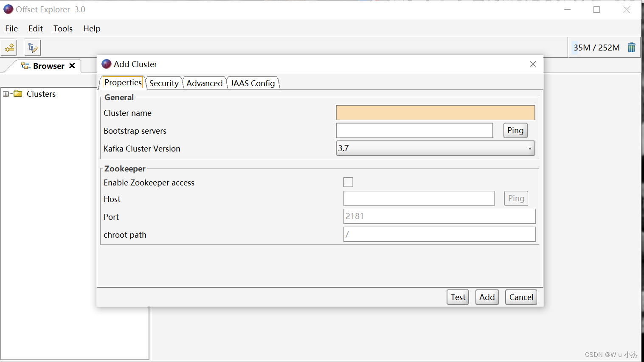Minimize the Offset Explorer window
The width and height of the screenshot is (644, 362).
(x=568, y=9)
